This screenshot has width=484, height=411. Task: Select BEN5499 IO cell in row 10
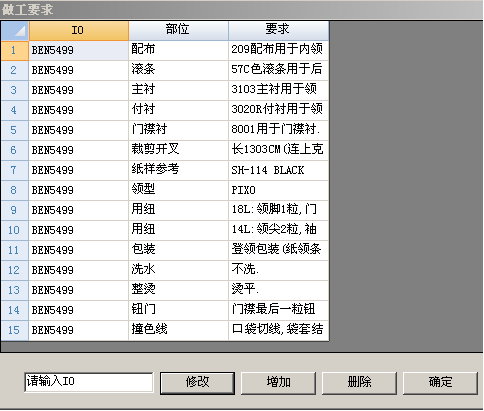click(79, 231)
